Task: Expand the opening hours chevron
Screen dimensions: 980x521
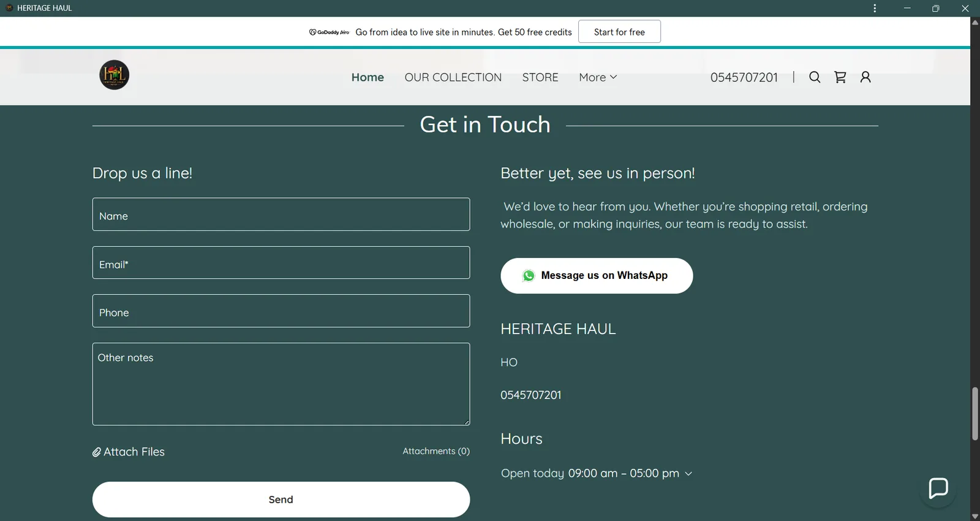Action: click(x=688, y=474)
